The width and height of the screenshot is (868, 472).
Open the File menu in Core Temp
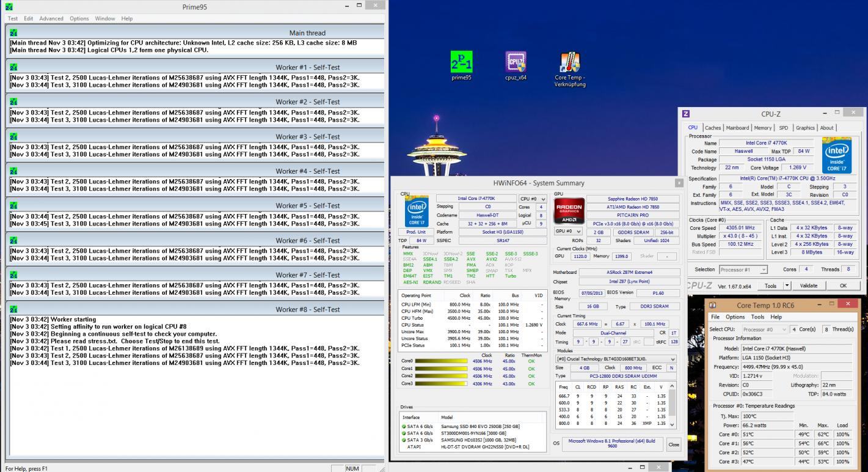(x=715, y=317)
